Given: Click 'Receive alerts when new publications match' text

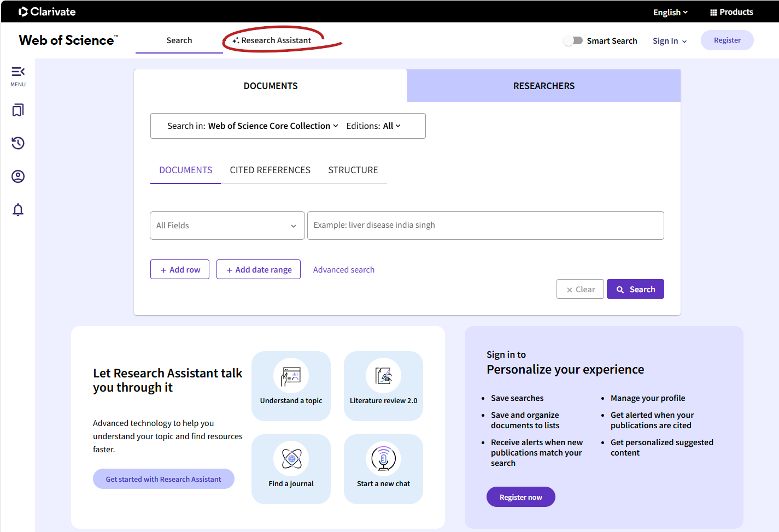Looking at the screenshot, I should (537, 453).
